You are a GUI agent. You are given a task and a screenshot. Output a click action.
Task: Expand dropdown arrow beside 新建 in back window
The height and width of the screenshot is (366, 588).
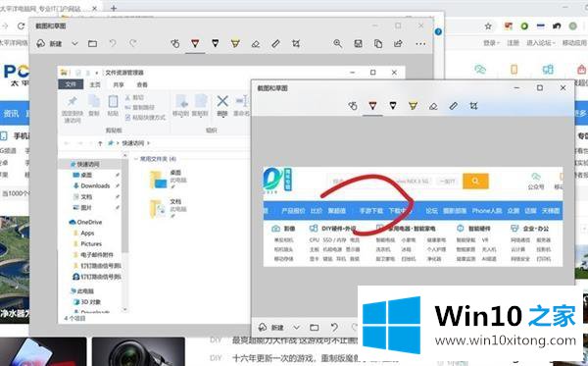75,43
